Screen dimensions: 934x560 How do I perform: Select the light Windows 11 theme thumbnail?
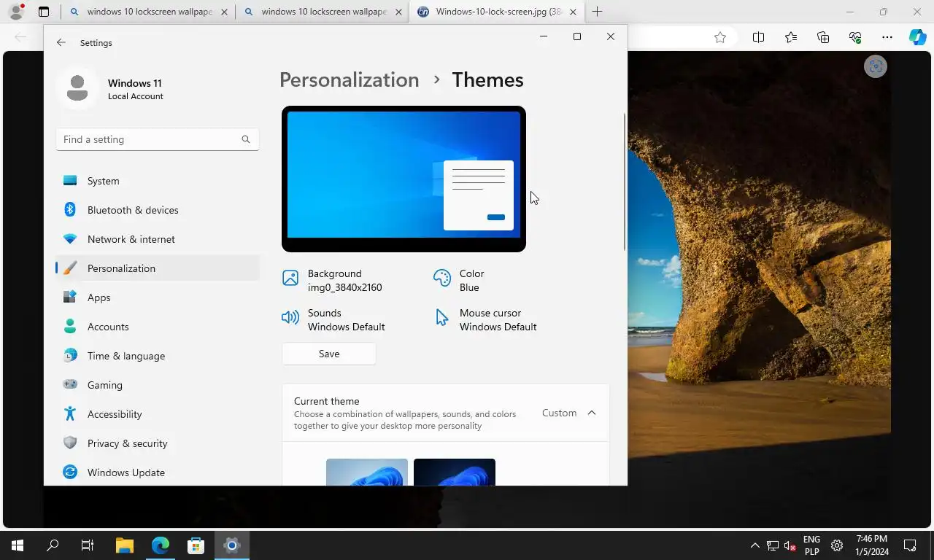tap(367, 472)
